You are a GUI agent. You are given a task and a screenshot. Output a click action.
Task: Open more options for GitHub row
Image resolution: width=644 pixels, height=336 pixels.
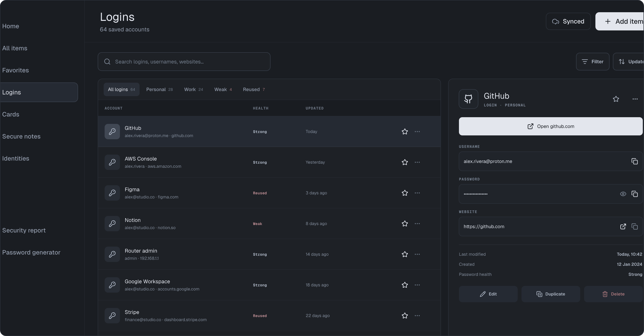417,131
